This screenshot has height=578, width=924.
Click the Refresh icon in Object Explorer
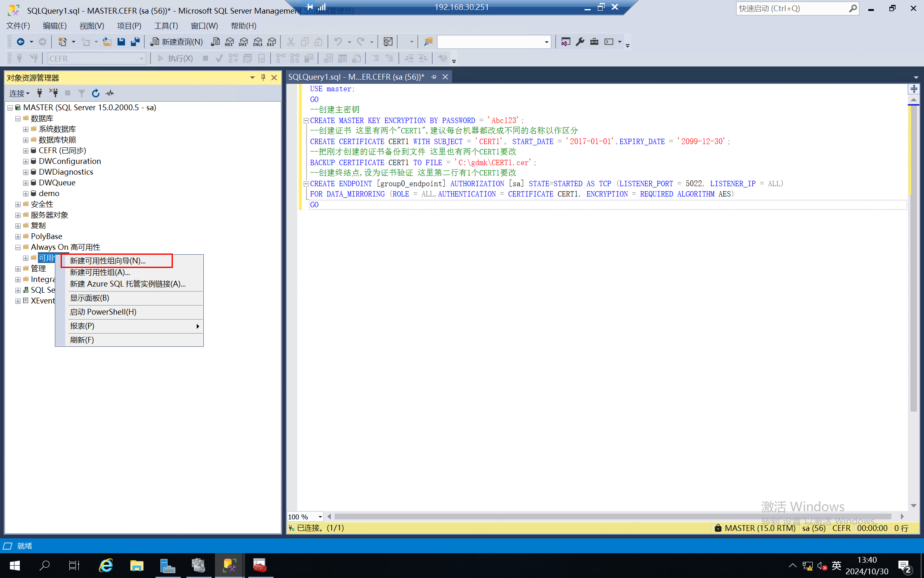96,93
